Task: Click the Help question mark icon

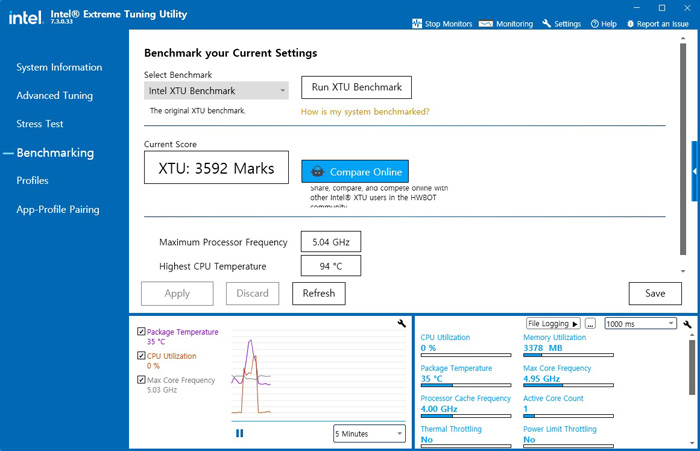Action: [595, 24]
